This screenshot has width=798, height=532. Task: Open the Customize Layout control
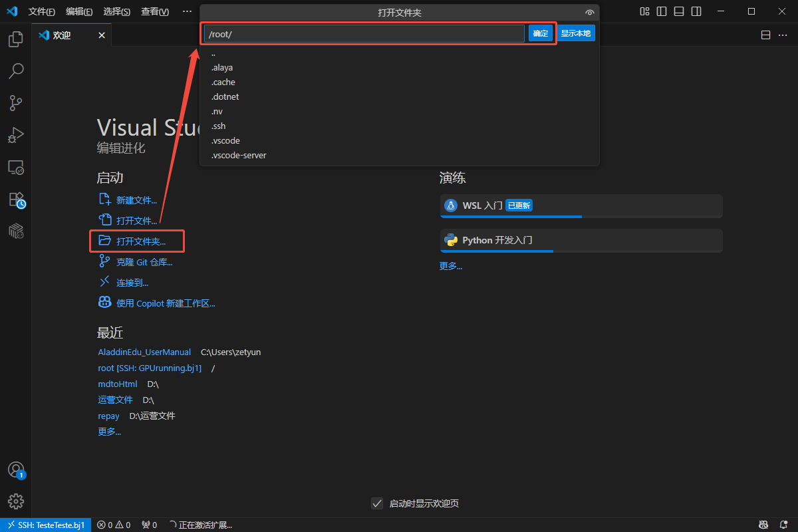644,11
